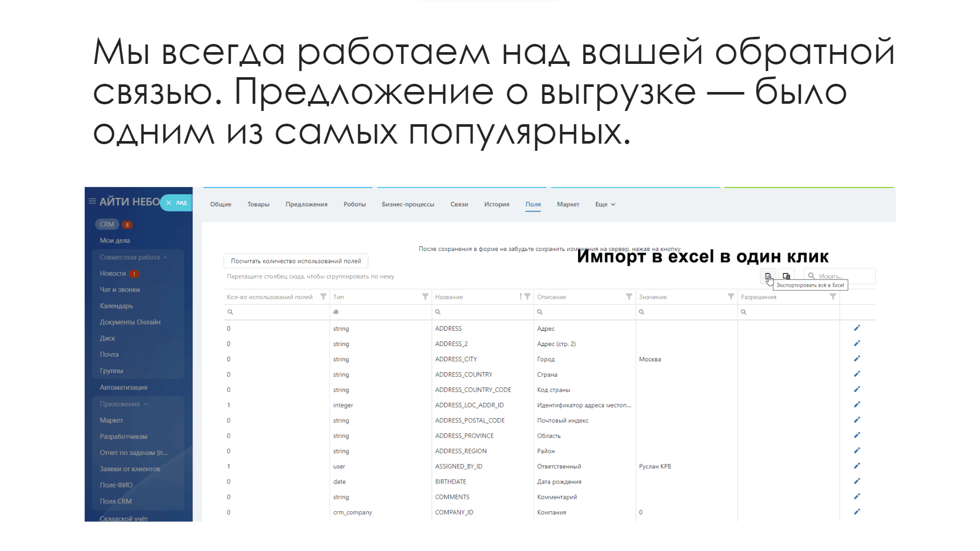Toggle sort arrow on Название column
Image resolution: width=980 pixels, height=551 pixels.
[x=520, y=296]
